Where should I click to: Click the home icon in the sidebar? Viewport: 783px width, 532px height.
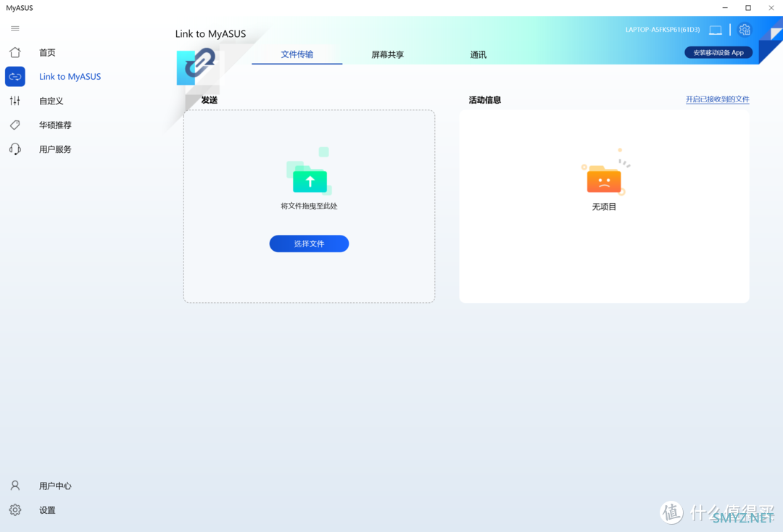click(x=15, y=52)
